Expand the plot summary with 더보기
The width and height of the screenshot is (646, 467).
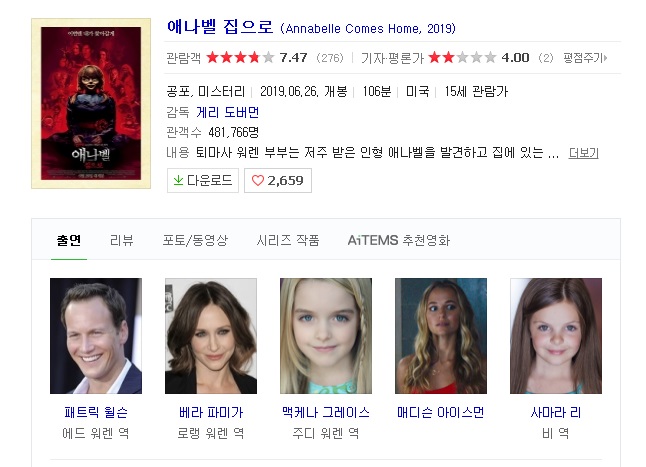(583, 153)
